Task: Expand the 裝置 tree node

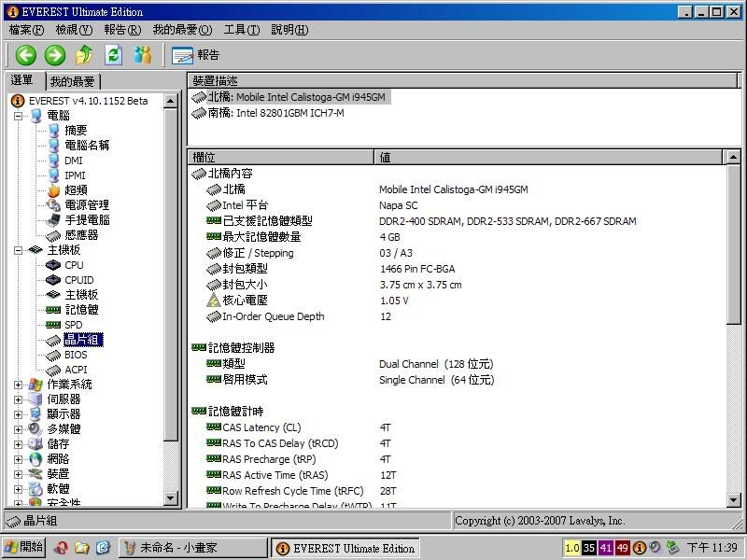Action: pyautogui.click(x=18, y=474)
